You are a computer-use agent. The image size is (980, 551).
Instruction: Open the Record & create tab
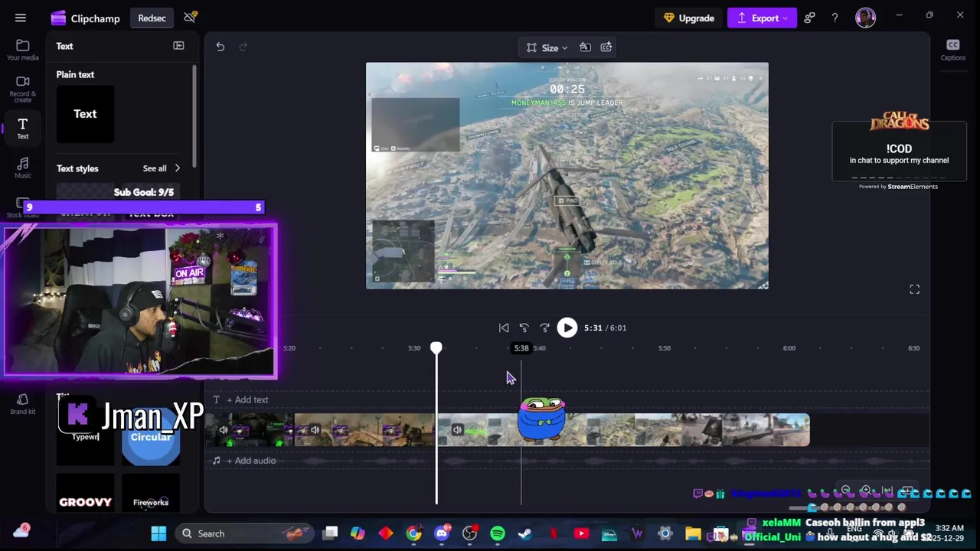click(x=23, y=89)
